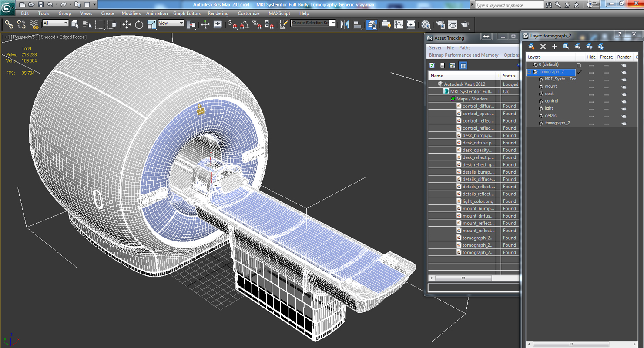Activate Bind to Space Warp tool
644x348 pixels.
pyautogui.click(x=34, y=24)
